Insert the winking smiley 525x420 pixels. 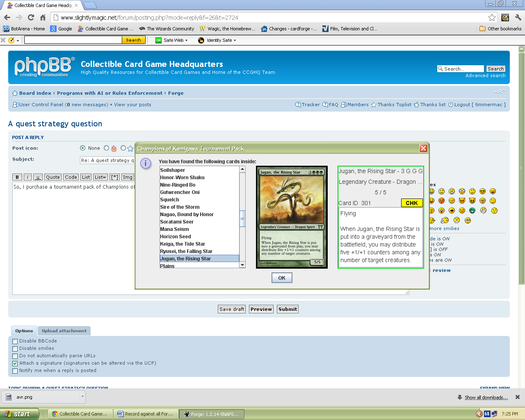point(493,201)
